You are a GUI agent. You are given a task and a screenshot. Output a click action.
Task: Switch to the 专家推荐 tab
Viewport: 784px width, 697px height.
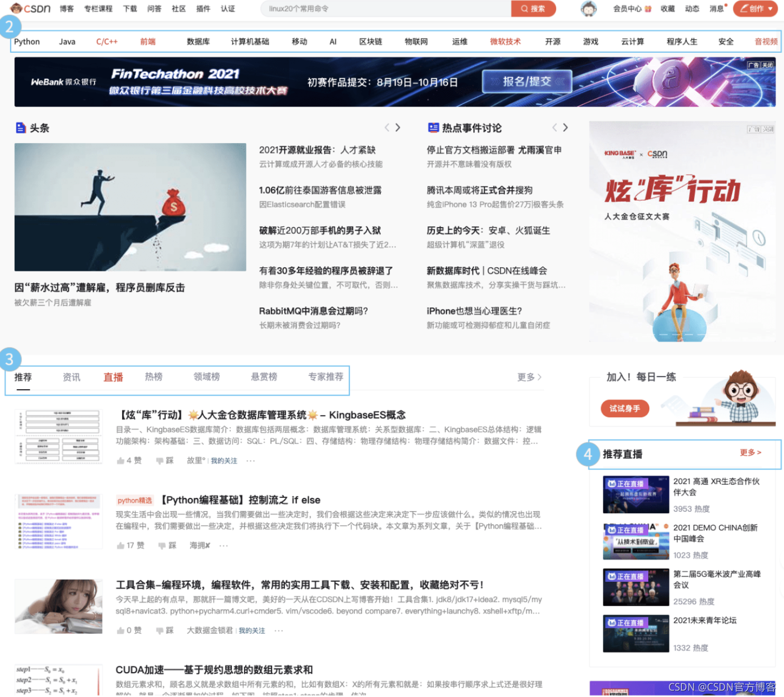[326, 377]
